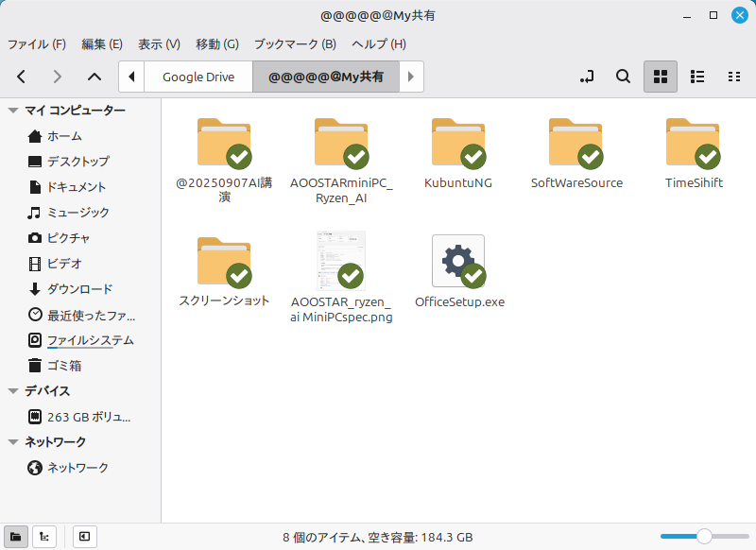Viewport: 756px width, 550px height.
Task: Open the ファイル (F) menu
Action: (37, 43)
